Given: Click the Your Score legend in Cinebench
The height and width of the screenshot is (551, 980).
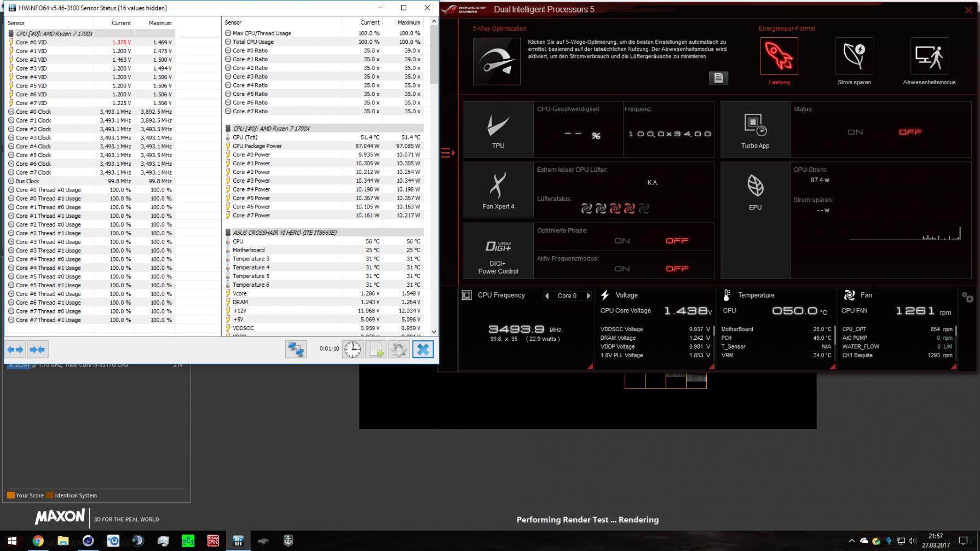Looking at the screenshot, I should [26, 495].
